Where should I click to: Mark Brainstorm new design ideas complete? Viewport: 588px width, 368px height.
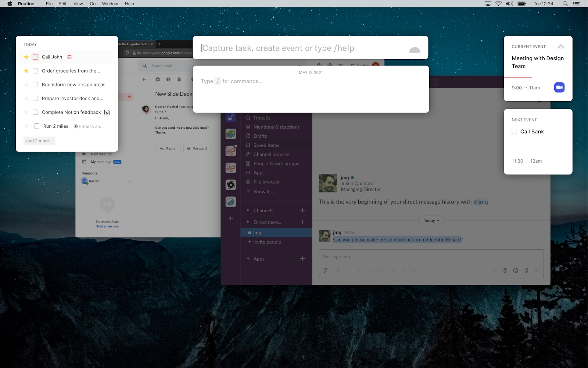click(x=35, y=85)
